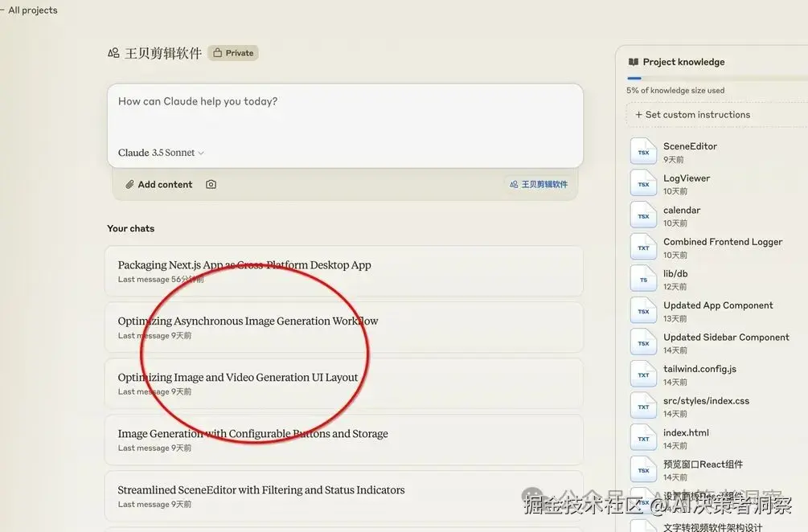
Task: Select the LogViewer file name
Action: click(x=687, y=178)
